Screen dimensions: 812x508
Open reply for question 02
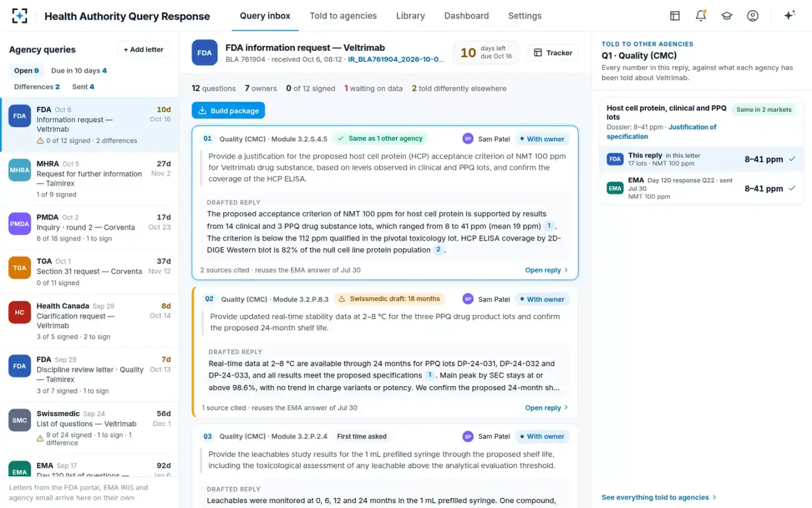pyautogui.click(x=546, y=408)
